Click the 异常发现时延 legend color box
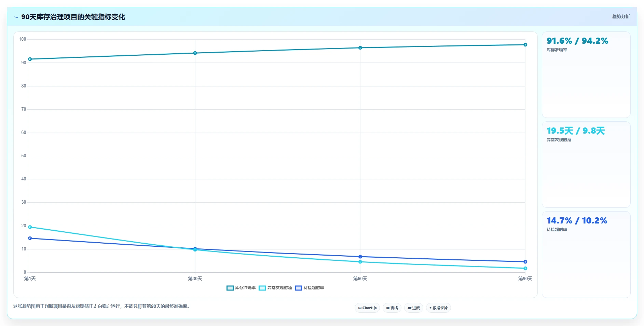Image resolution: width=644 pixels, height=326 pixels. click(x=262, y=288)
